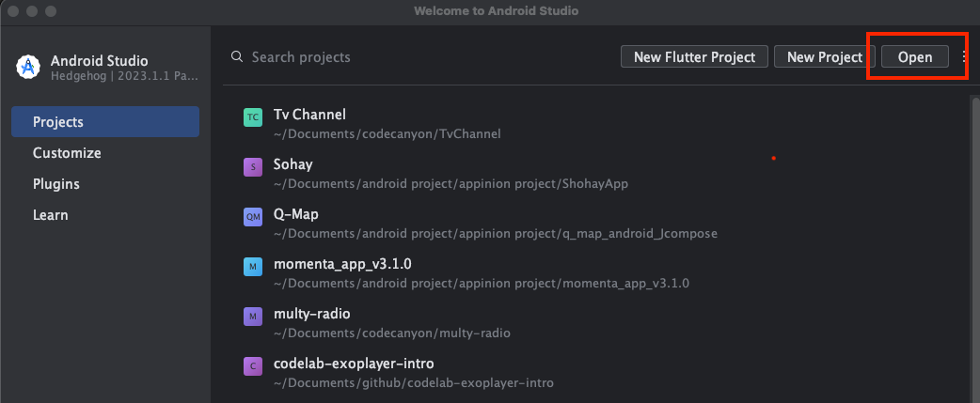Open the Plugins section
980x403 pixels.
click(x=56, y=184)
